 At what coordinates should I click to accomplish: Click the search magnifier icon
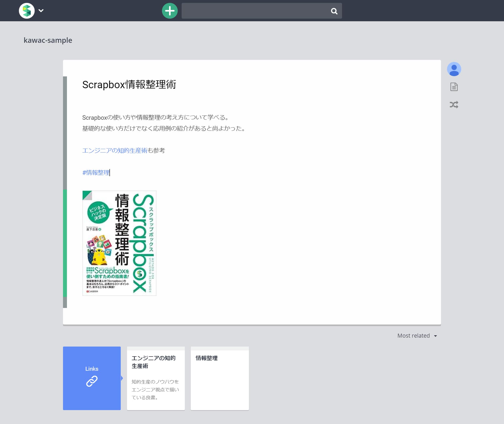click(334, 11)
